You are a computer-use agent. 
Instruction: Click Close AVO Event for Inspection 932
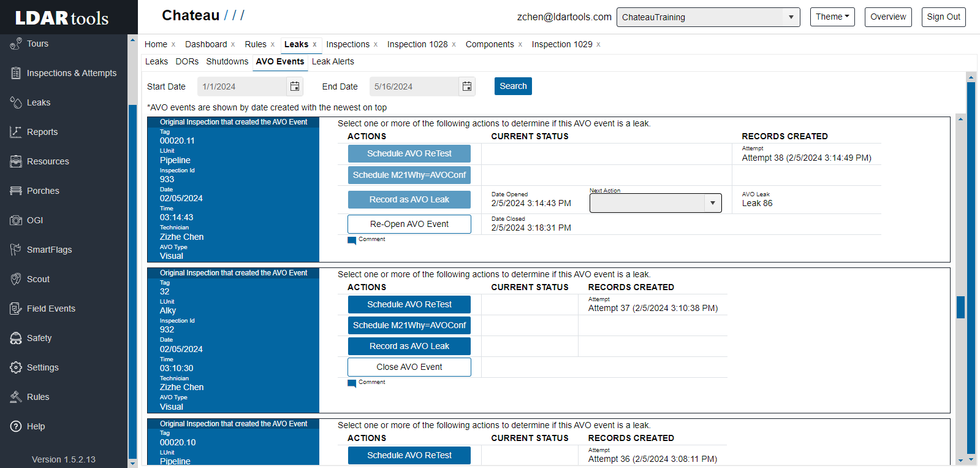pyautogui.click(x=409, y=367)
